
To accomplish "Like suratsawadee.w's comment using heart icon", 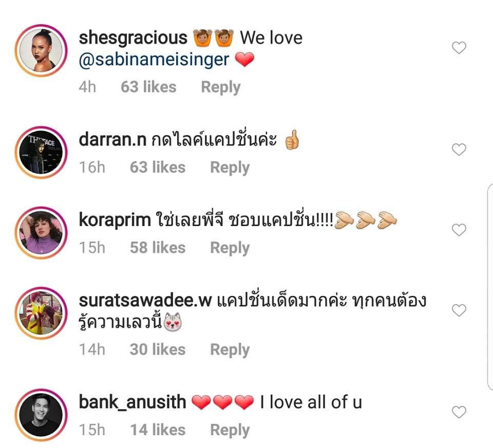I will 459,310.
